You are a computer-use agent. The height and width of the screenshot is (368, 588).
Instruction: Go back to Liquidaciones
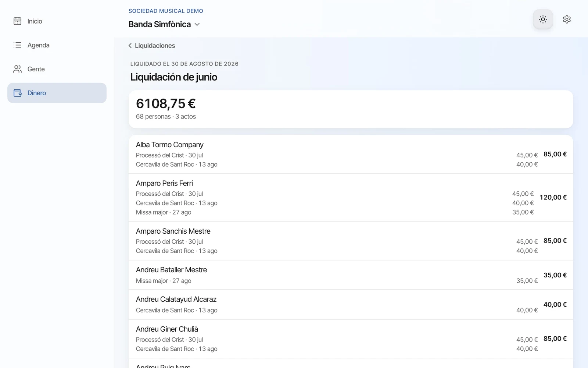151,46
